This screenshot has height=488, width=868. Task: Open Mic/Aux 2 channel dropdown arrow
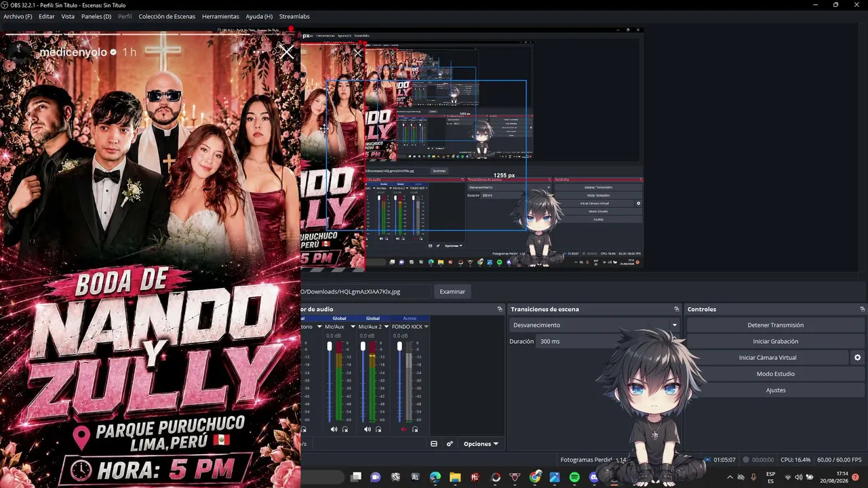coord(386,327)
